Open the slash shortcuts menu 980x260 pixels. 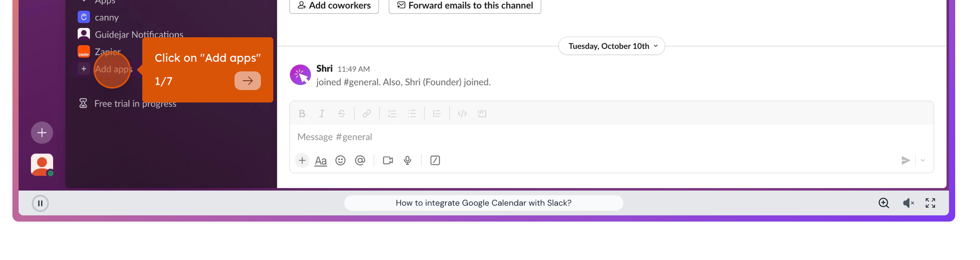[x=435, y=160]
